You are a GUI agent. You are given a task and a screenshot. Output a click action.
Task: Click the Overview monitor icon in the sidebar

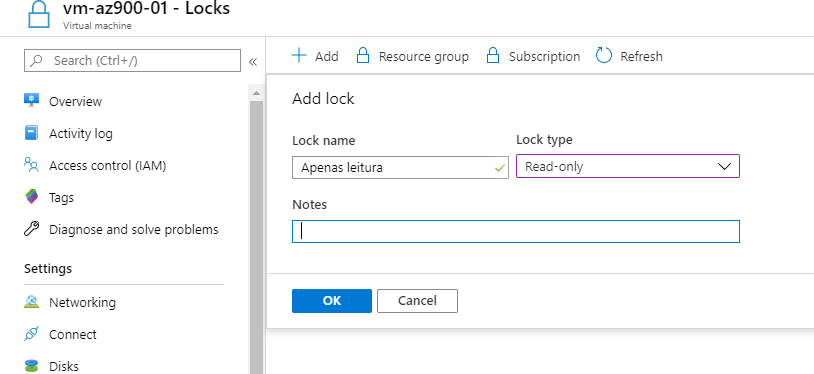click(32, 100)
